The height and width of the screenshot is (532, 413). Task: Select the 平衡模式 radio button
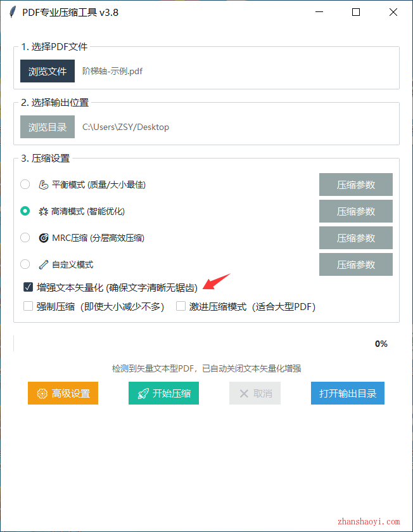coord(25,185)
